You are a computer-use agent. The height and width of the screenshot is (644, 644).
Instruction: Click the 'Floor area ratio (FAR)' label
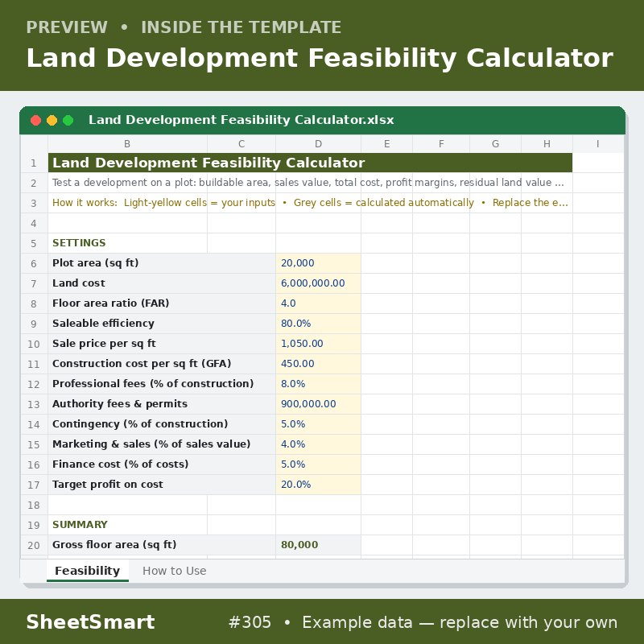(x=110, y=303)
